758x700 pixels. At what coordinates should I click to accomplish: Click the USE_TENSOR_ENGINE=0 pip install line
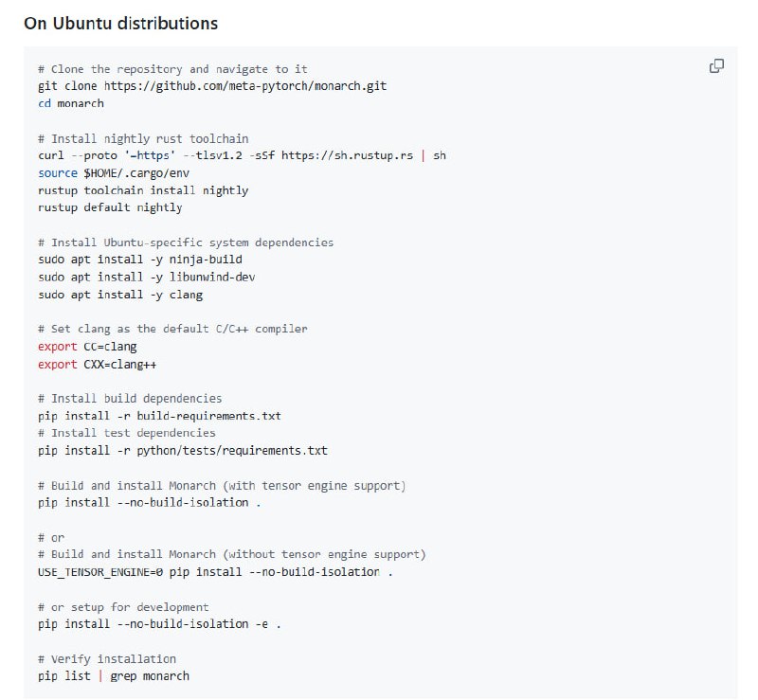(215, 572)
